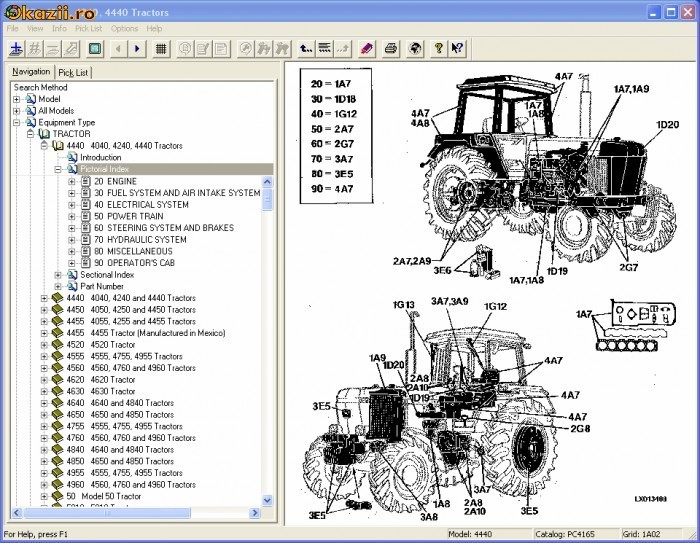
Task: Click the greyed dotted right-arrow toolbar icon
Action: pos(343,49)
